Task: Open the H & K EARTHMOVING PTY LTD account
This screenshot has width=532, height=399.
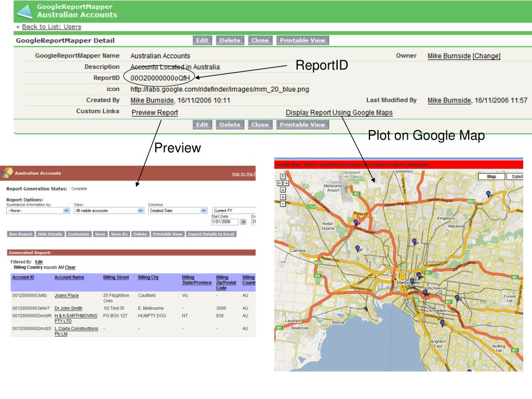Action: pyautogui.click(x=76, y=318)
